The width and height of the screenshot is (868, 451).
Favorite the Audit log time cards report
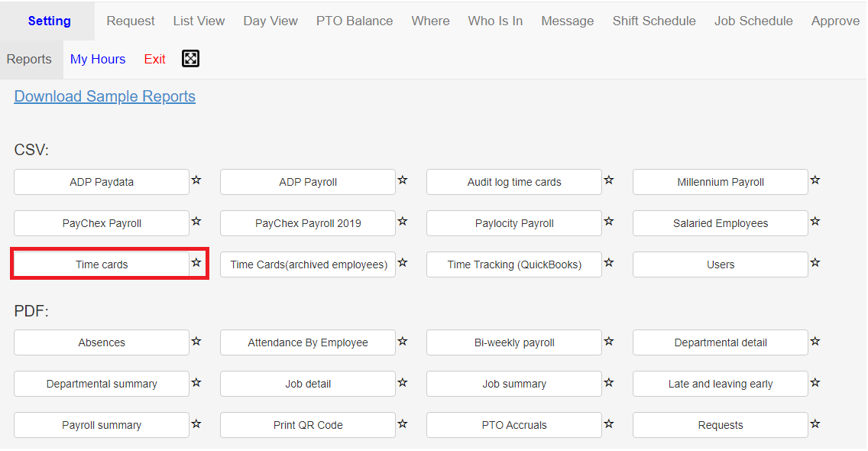point(609,180)
